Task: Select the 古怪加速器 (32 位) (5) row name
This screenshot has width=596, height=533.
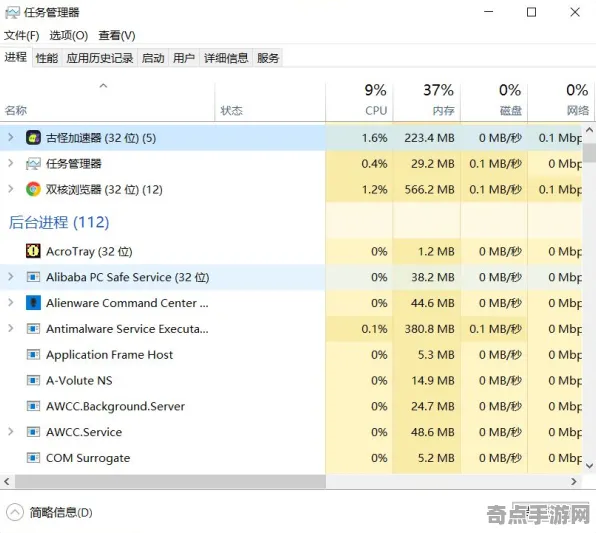Action: point(101,138)
